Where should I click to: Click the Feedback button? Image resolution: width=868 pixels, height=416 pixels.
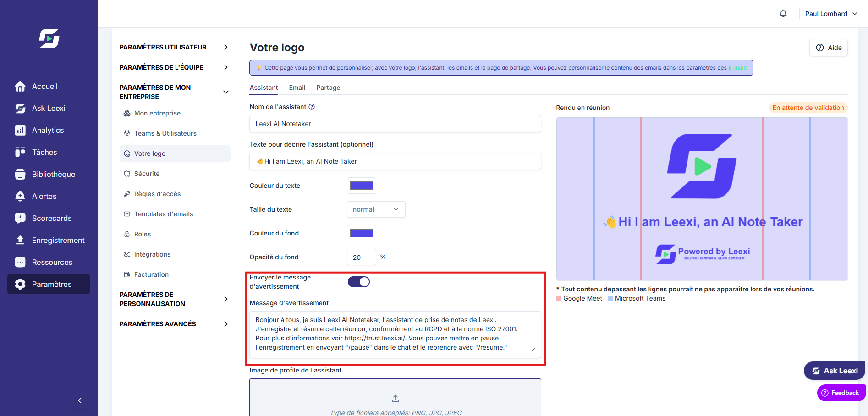coord(841,393)
